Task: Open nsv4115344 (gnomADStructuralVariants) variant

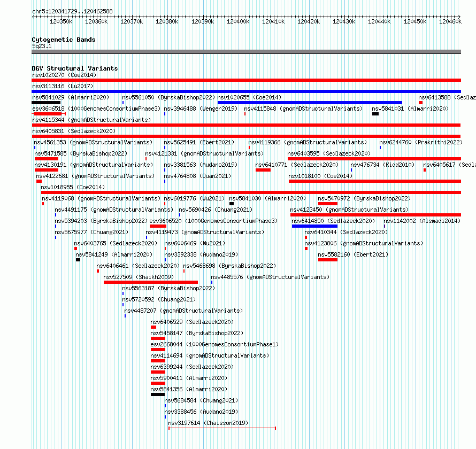Action: [91, 120]
